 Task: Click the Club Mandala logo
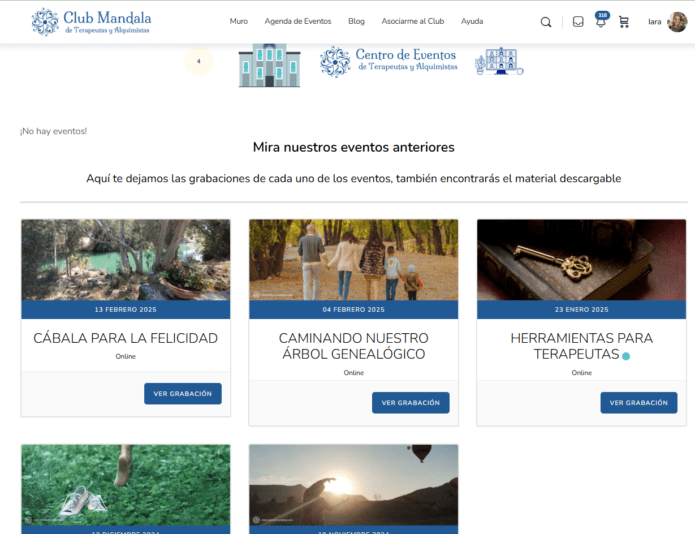coord(91,22)
